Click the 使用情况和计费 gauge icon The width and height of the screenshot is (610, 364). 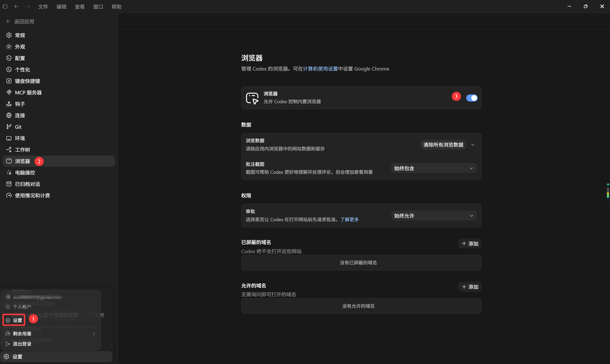(9, 195)
